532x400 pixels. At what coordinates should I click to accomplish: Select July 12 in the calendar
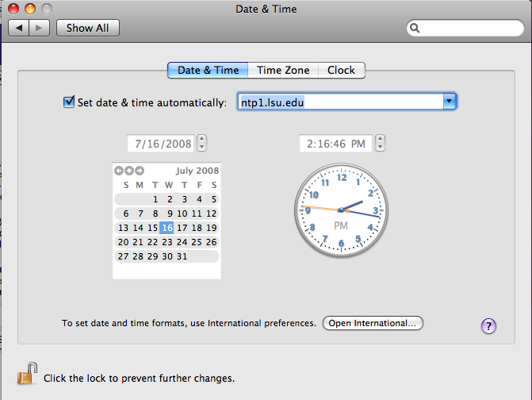(212, 213)
